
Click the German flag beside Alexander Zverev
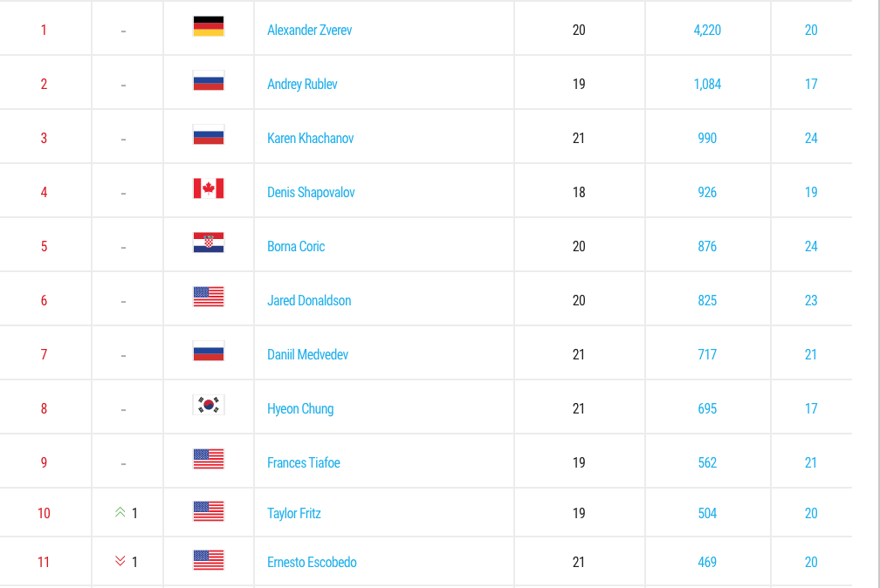pos(209,27)
